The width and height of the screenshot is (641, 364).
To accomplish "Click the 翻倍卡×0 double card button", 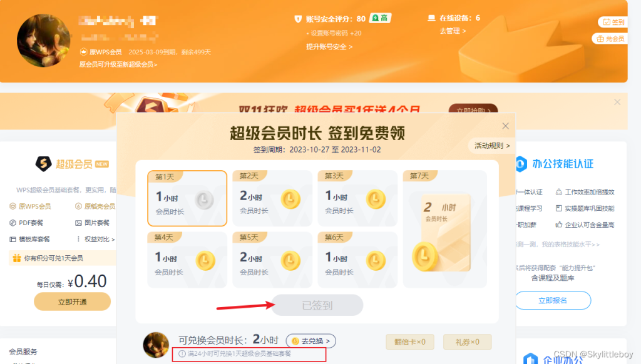I will coord(409,342).
